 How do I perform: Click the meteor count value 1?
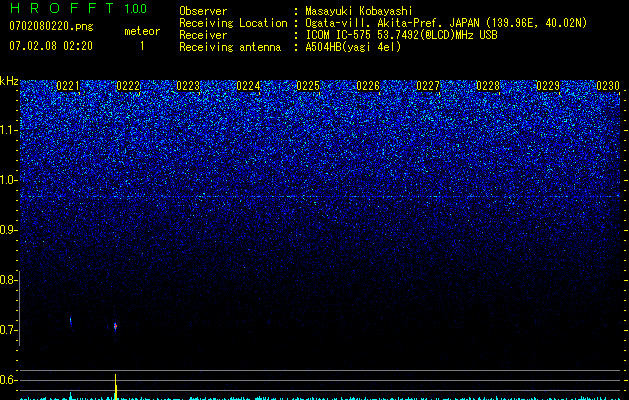pos(142,46)
